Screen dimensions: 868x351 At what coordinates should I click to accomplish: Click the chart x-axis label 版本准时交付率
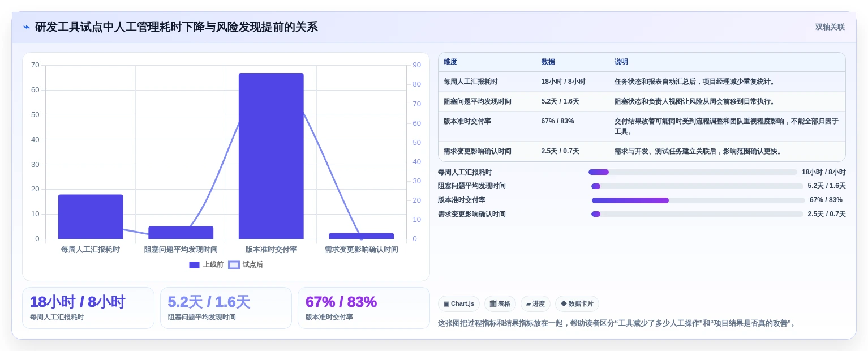[271, 250]
